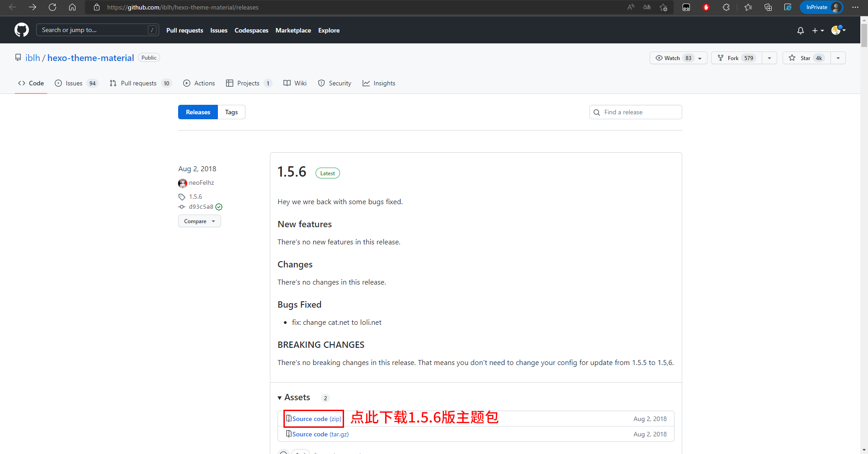The image size is (868, 454).
Task: Expand the Star lists dropdown arrow
Action: point(838,58)
